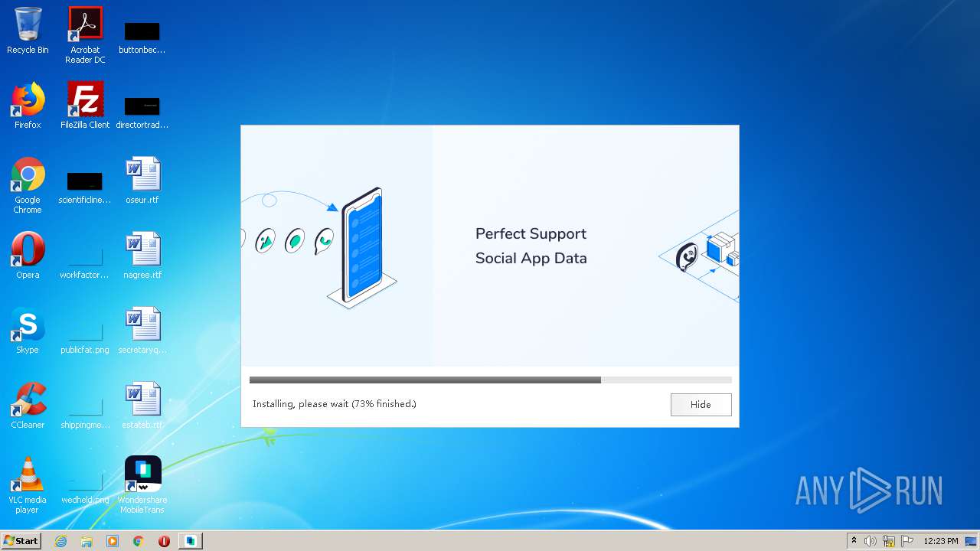Screen dimensions: 980x551
Task: Launch CCleaner desktop shortcut
Action: [28, 406]
